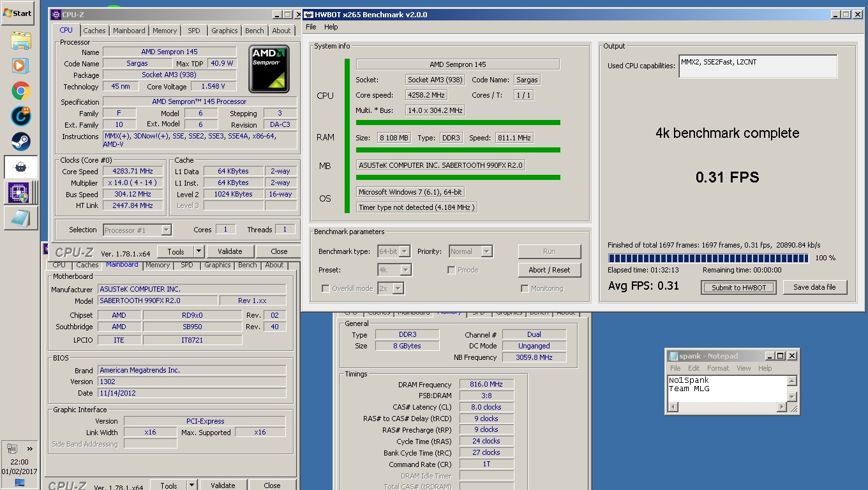The width and height of the screenshot is (868, 490).
Task: Open the Selection Processor #1 dropdown
Action: [x=137, y=230]
